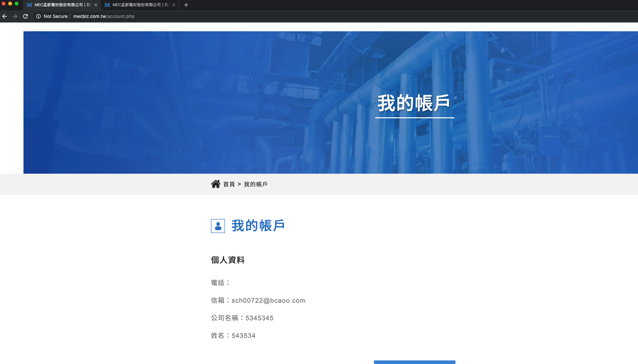This screenshot has width=638, height=364.
Task: Go back to the previous page
Action: 5,16
